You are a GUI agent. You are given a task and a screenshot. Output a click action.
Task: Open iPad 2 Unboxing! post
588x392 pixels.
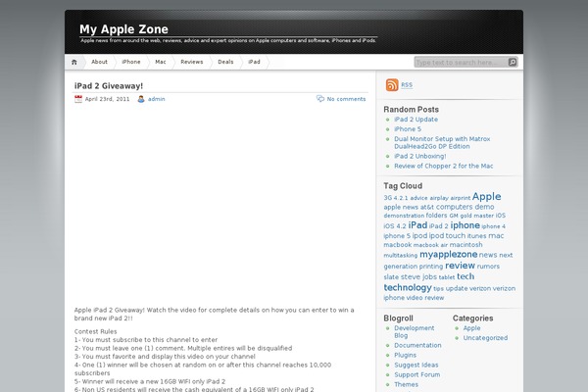point(420,156)
